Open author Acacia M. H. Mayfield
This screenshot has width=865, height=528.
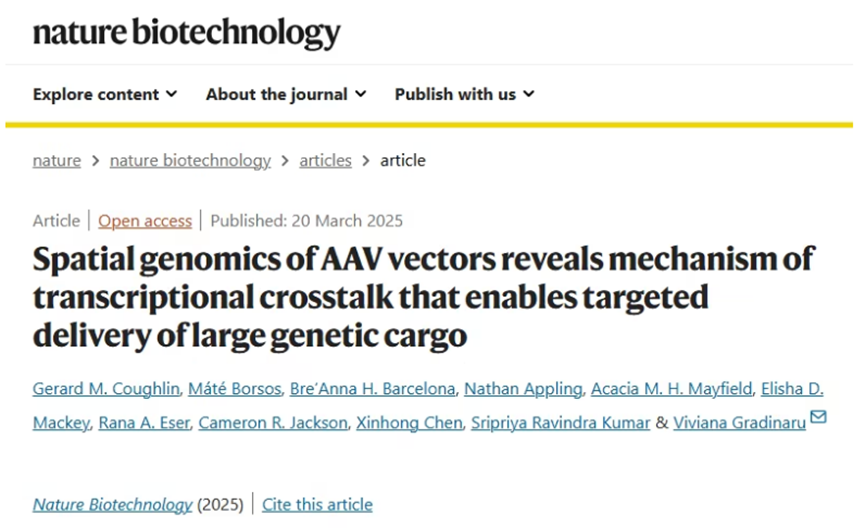pos(671,388)
